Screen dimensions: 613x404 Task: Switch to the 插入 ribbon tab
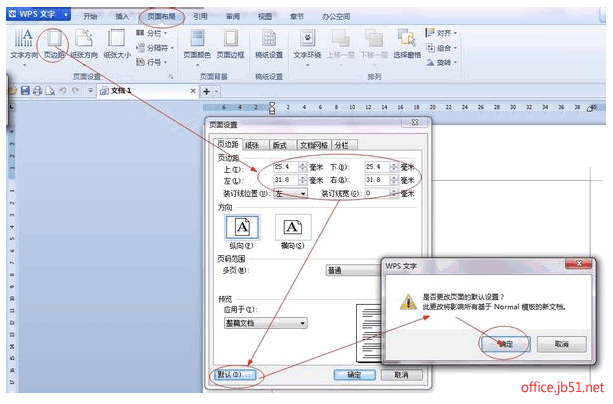coord(122,16)
